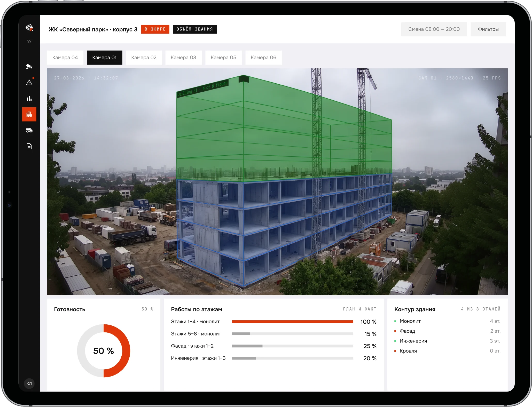Click the Фасад legend row
This screenshot has height=407, width=532.
pos(447,331)
